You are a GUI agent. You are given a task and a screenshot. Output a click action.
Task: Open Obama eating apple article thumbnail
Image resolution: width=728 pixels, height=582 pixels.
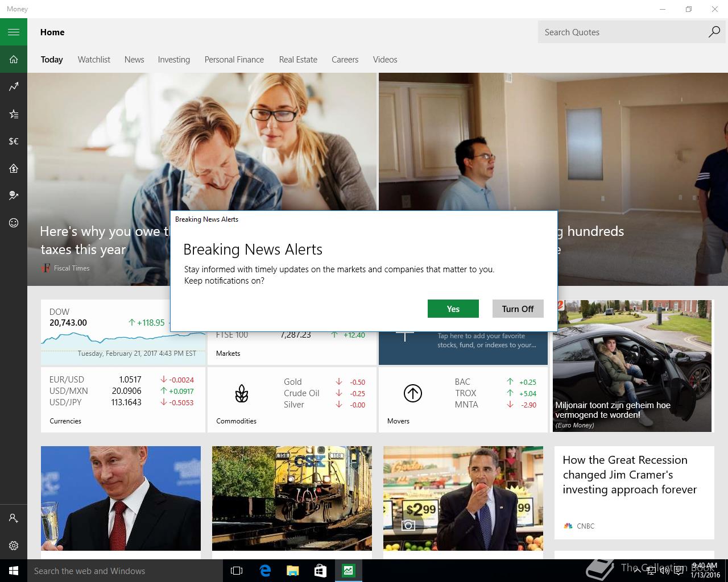[x=463, y=498]
